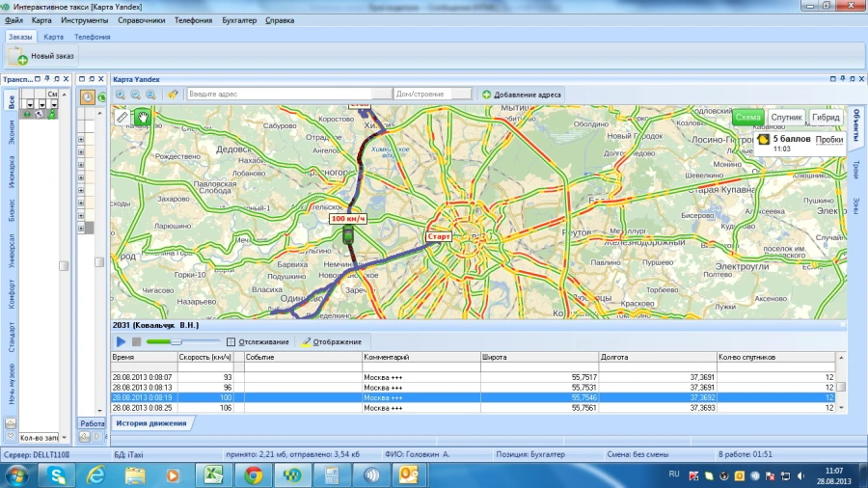This screenshot has height=488, width=868.
Task: Zoom in on the Yandex map
Action: [121, 95]
